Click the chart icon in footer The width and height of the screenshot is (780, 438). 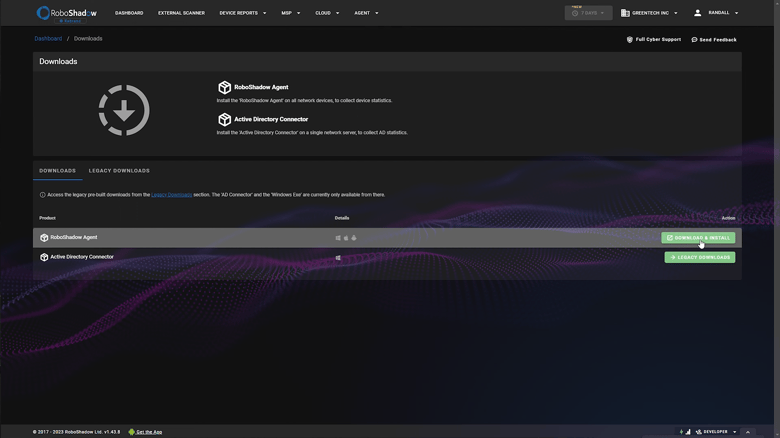(688, 432)
